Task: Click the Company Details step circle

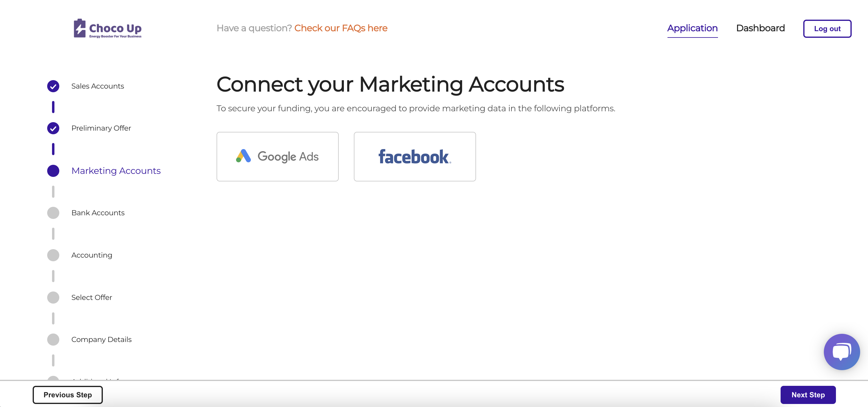Action: (53, 340)
